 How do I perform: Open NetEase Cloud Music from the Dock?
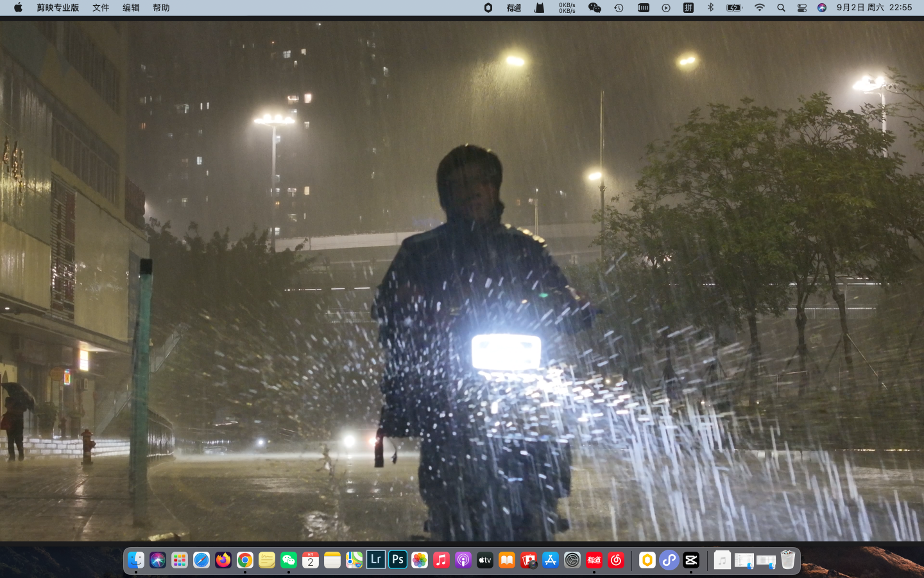616,560
